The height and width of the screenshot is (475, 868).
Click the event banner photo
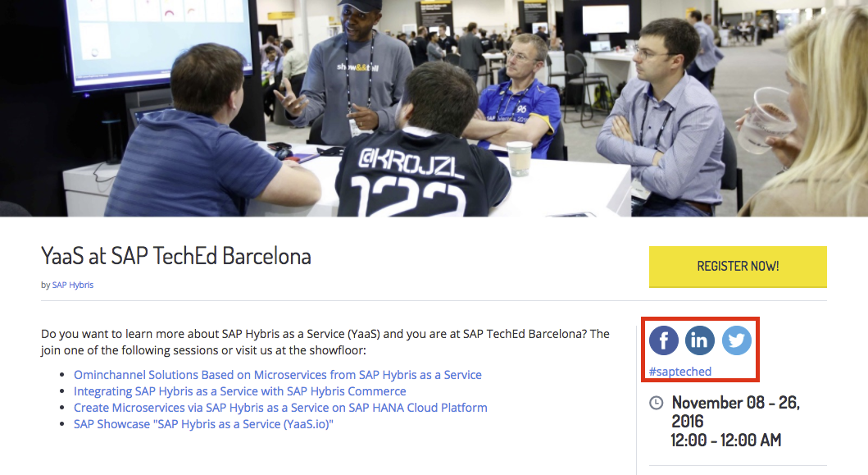(434, 108)
